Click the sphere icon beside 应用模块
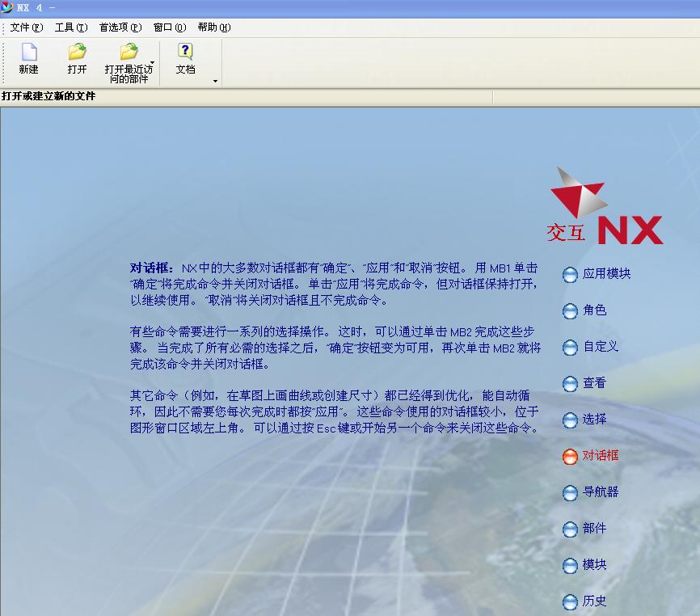The width and height of the screenshot is (700, 616). click(570, 275)
